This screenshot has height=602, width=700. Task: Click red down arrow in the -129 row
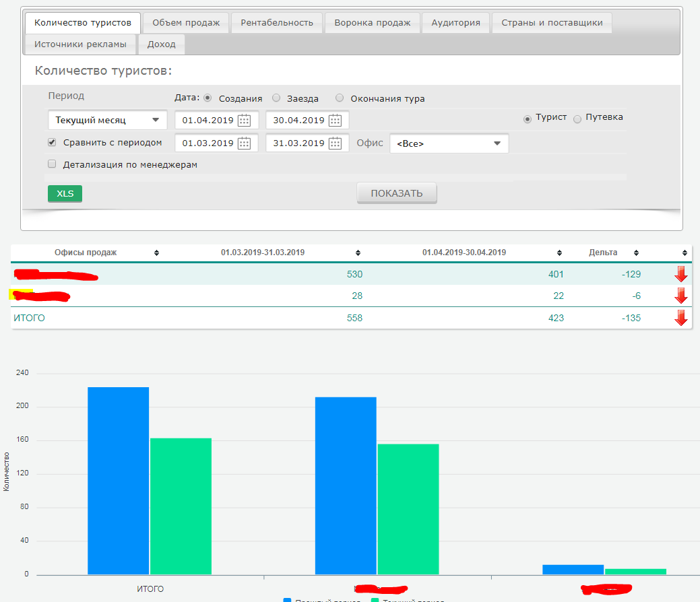coord(681,274)
